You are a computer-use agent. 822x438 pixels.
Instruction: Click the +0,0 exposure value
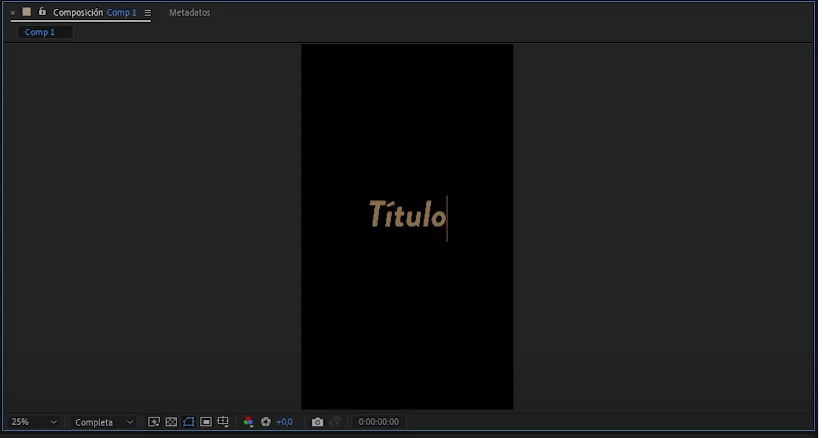click(x=285, y=422)
